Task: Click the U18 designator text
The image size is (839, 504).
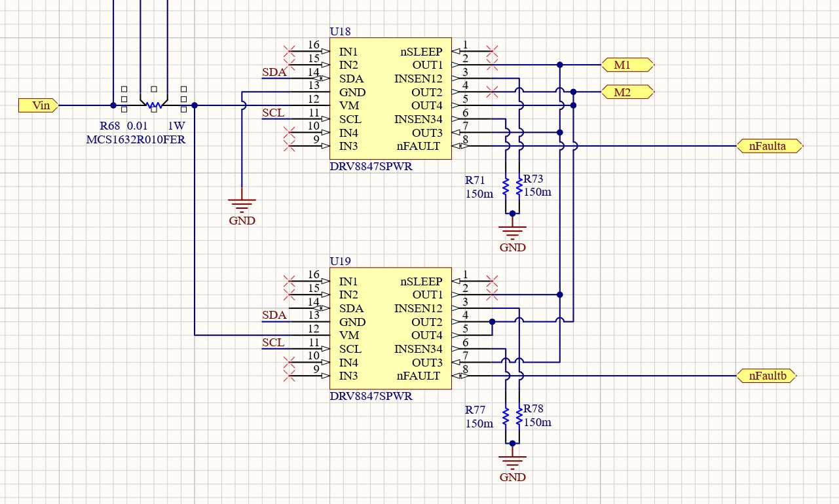Action: coord(340,31)
